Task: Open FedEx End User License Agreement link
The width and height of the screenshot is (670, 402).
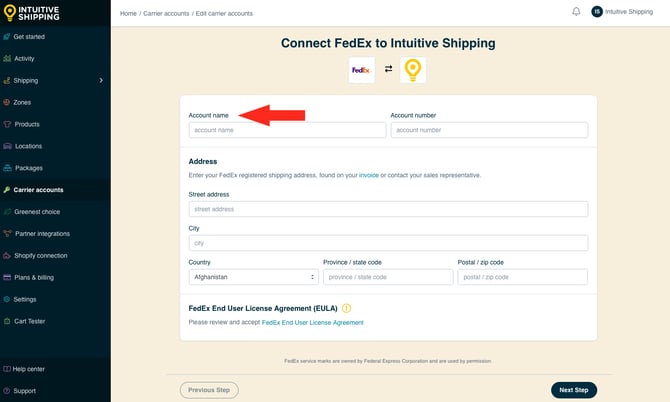Action: [312, 323]
